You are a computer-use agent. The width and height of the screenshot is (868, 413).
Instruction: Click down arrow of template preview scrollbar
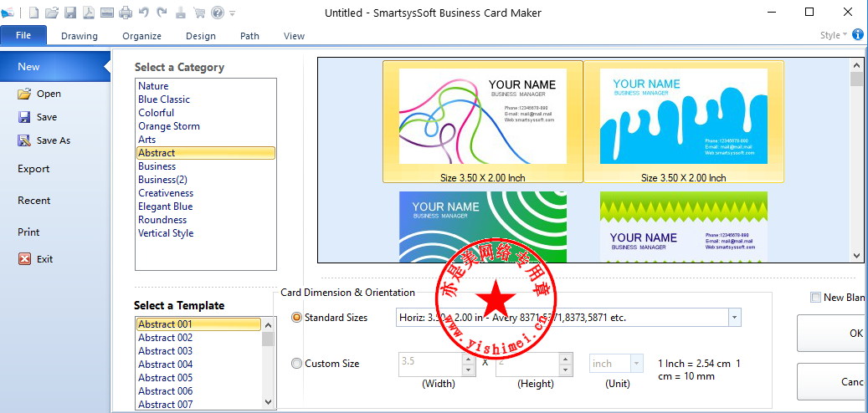pyautogui.click(x=856, y=256)
